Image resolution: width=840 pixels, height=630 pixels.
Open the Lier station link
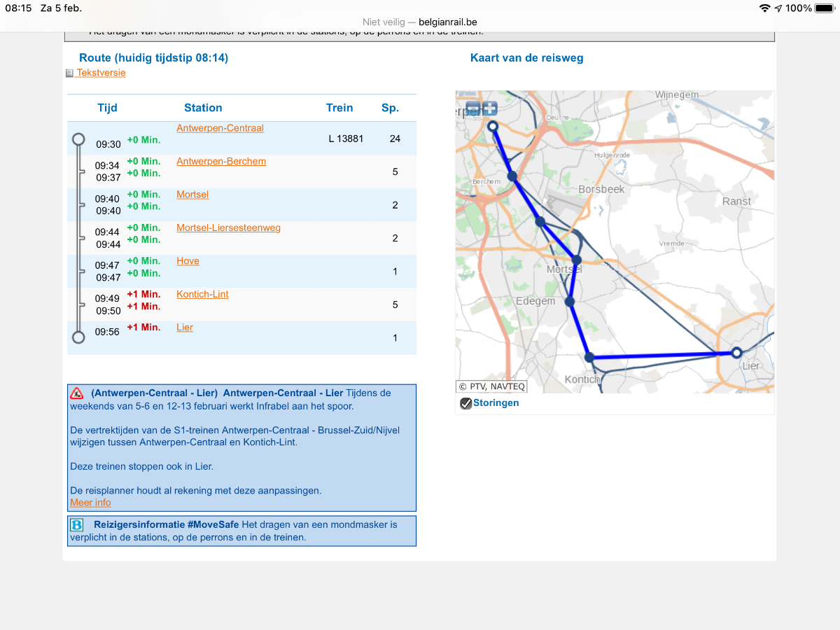click(x=185, y=328)
